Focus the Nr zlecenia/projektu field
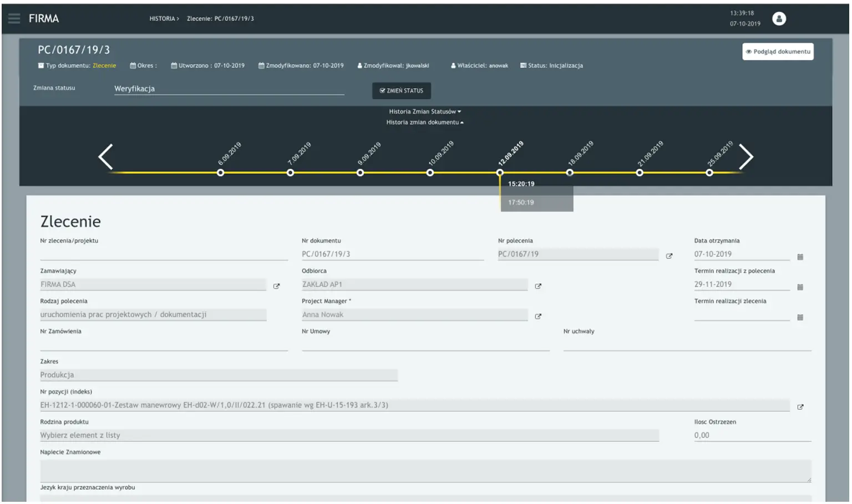 pos(164,254)
